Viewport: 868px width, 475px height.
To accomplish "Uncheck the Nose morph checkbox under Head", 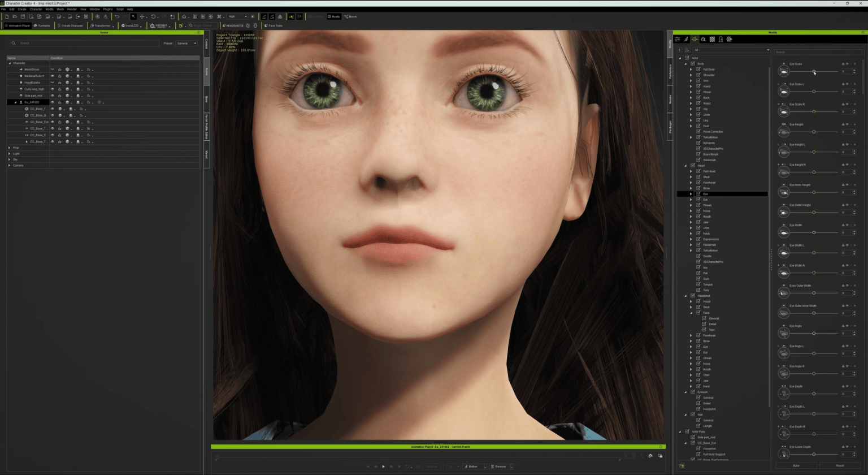I will (x=698, y=210).
